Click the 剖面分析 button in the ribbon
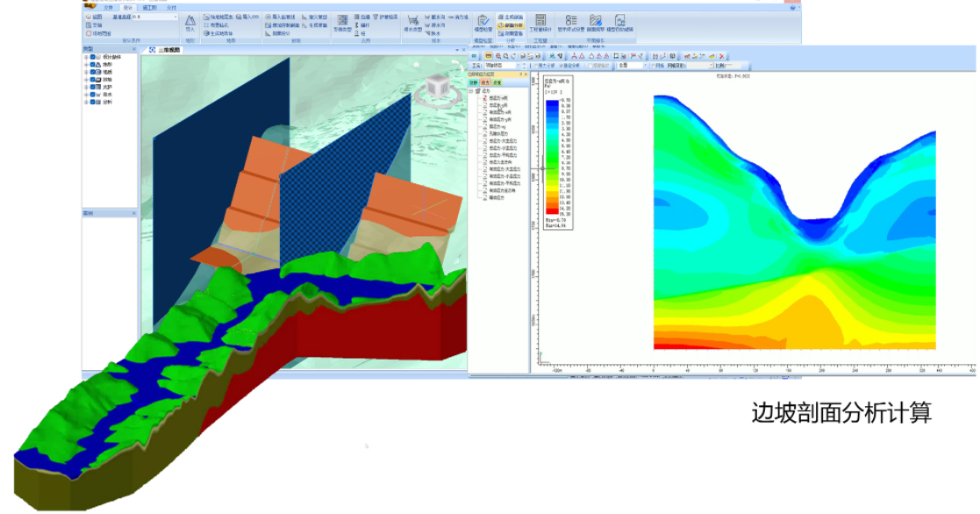This screenshot has height=514, width=980. point(510,25)
